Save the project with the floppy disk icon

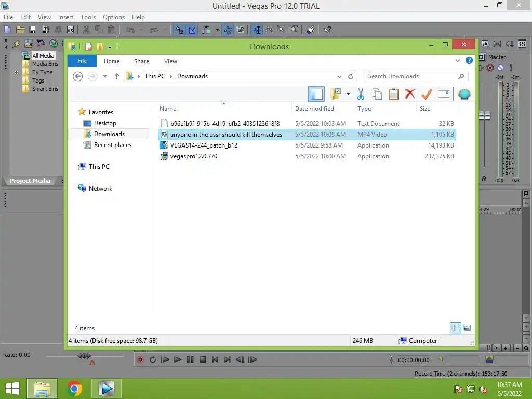(33, 30)
